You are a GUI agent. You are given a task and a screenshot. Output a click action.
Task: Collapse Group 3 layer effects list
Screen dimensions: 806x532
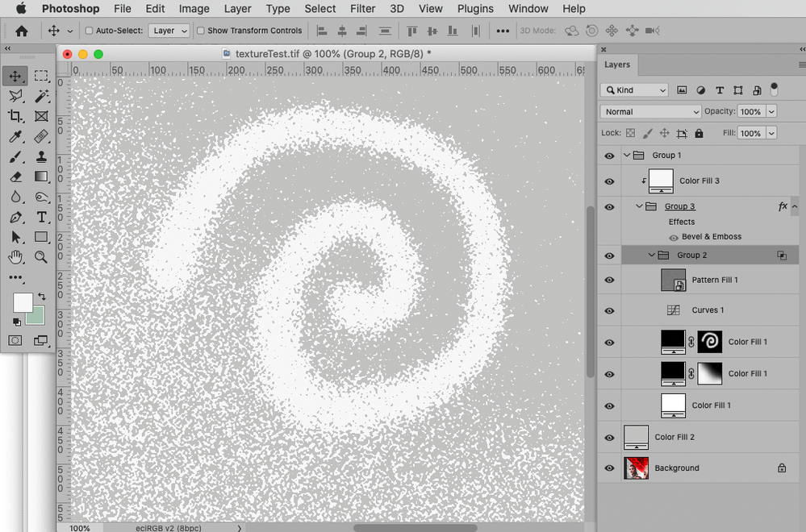(x=795, y=206)
